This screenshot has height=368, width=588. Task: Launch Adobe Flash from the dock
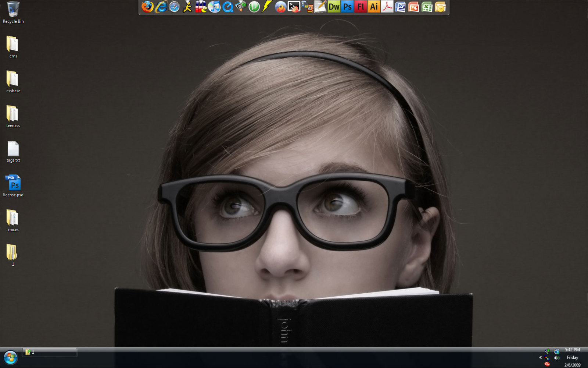pos(361,7)
